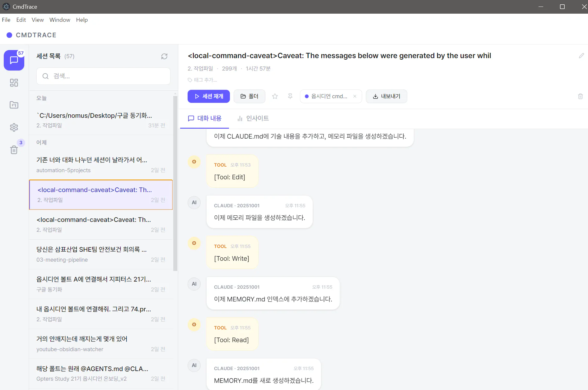Open session 당신은 삼표산업 SHE팀 안전보건 회의록
Screen dimensions: 588x390
(101, 254)
